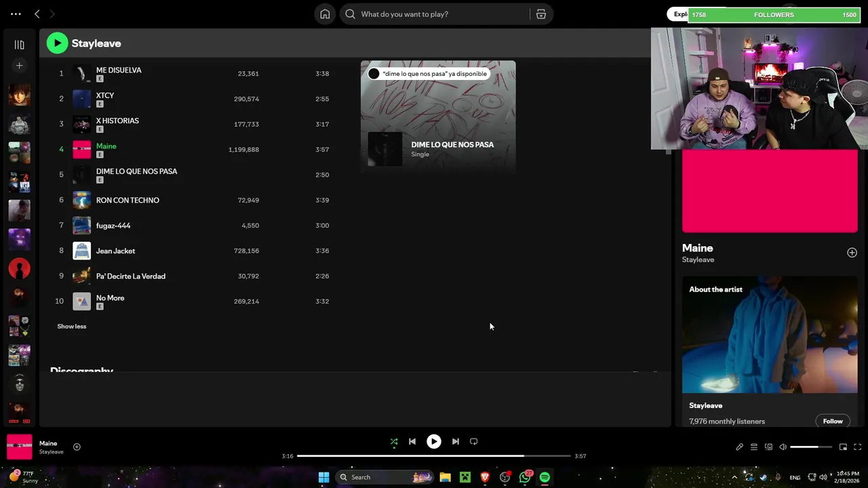The width and height of the screenshot is (868, 488).
Task: Open the weather widget showing 77°F Sunny
Action: 22,477
